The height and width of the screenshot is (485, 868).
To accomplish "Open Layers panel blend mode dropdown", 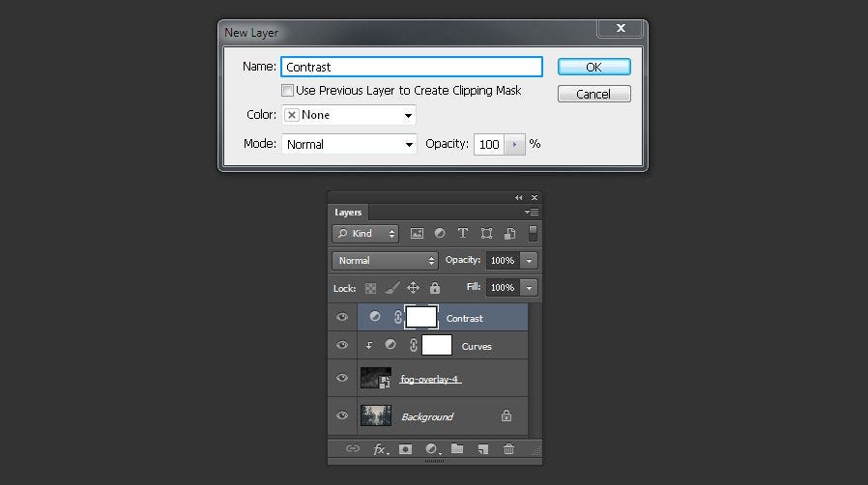I will (385, 261).
